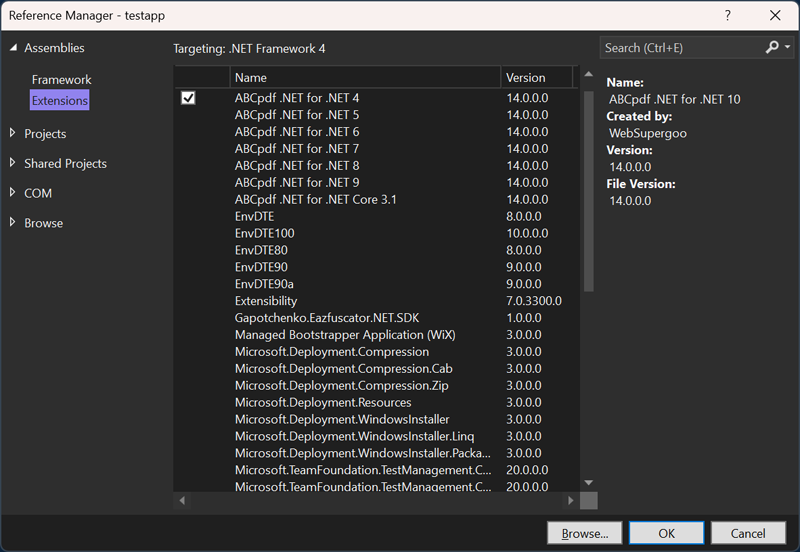800x552 pixels.
Task: Sort list by Name column header
Action: [x=365, y=78]
